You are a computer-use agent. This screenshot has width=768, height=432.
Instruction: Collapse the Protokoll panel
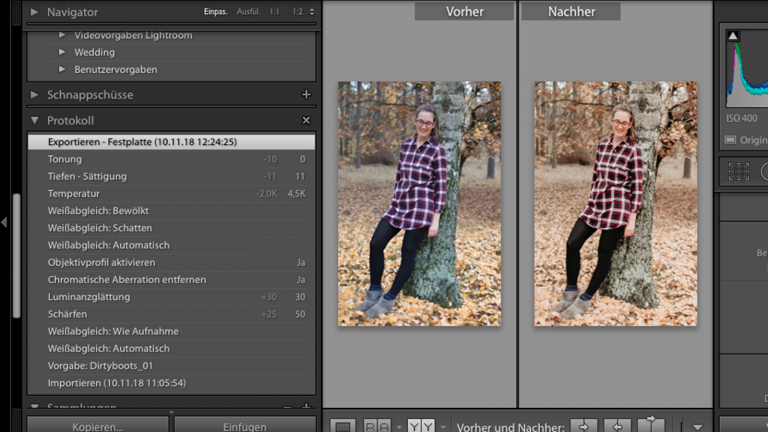34,120
